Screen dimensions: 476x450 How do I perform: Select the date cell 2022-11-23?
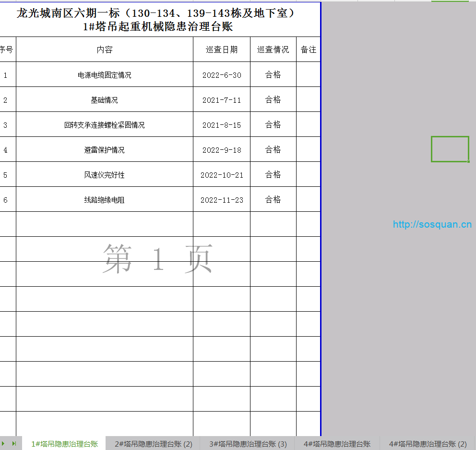tap(221, 199)
